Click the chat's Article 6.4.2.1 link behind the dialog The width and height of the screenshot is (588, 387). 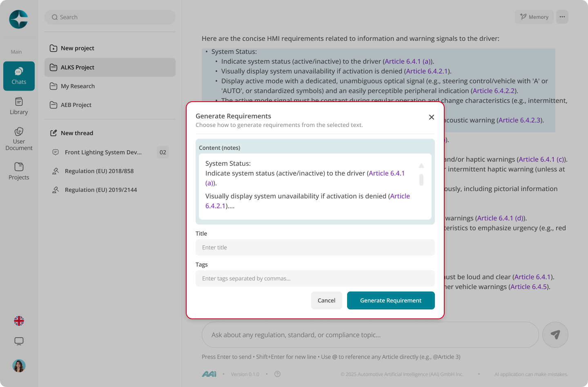(x=427, y=71)
